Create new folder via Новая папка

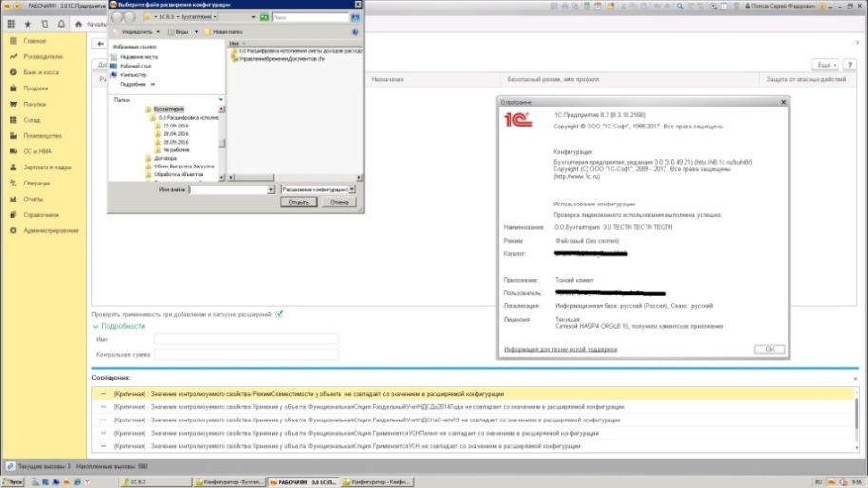coord(223,32)
